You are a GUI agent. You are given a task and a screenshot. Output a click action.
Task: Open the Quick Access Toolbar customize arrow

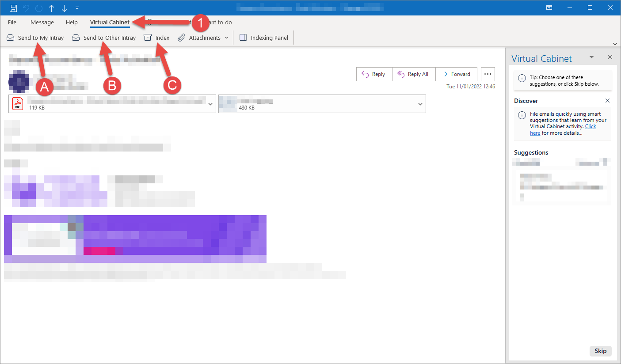point(77,8)
